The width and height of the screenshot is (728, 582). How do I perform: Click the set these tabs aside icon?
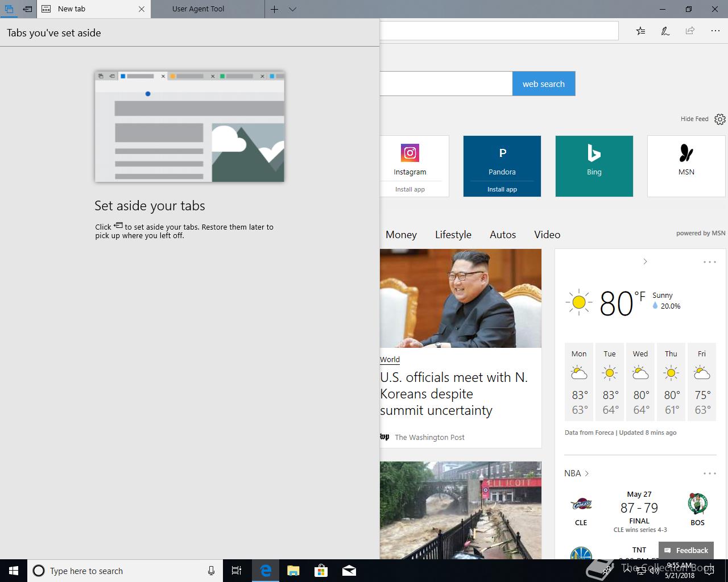pos(27,9)
